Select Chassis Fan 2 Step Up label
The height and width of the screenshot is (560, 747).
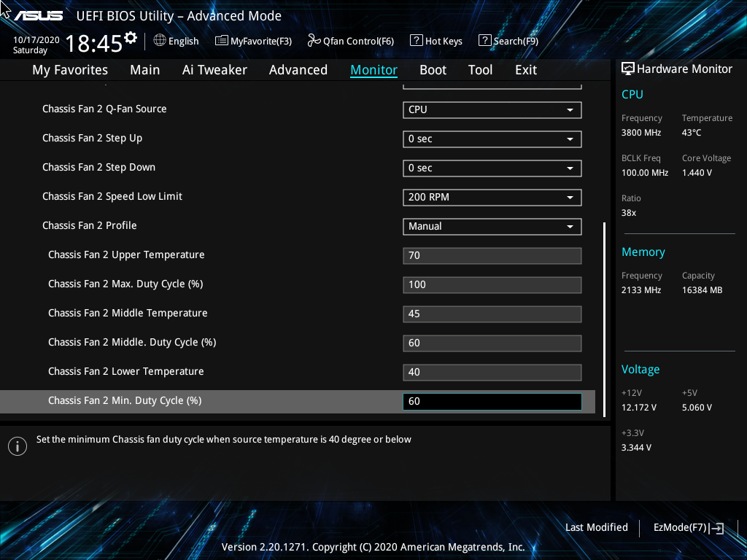(93, 138)
